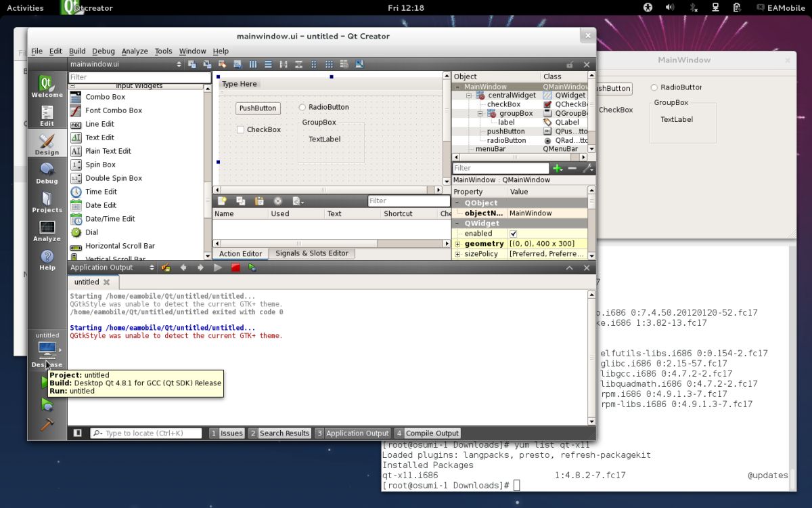
Task: Open Compile Output pane
Action: (x=428, y=433)
